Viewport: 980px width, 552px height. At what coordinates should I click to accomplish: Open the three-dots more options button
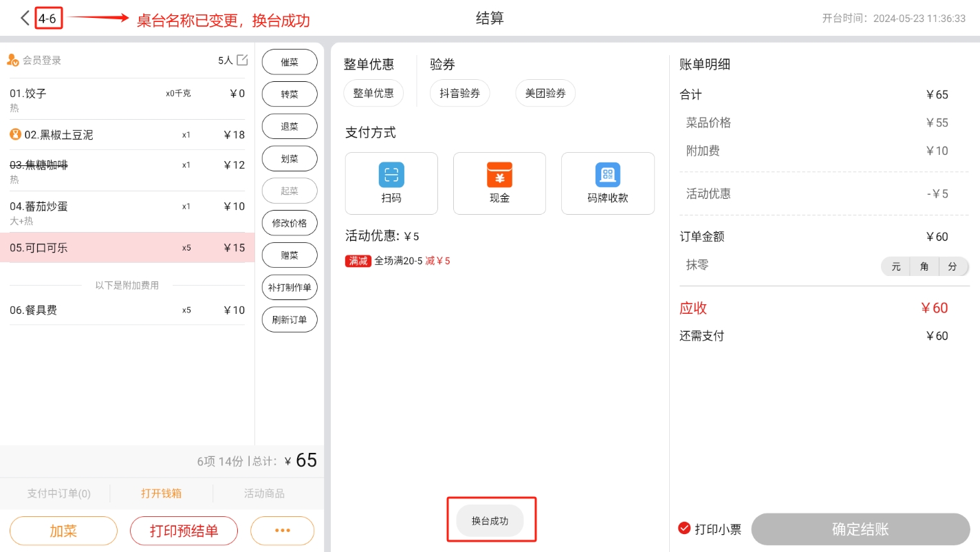(282, 531)
